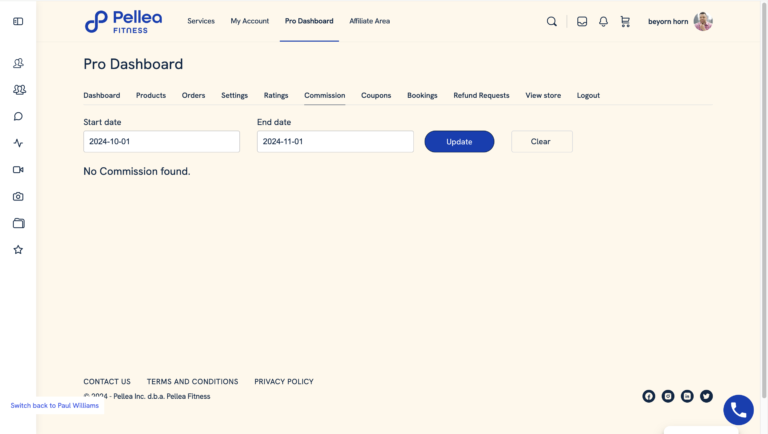
Task: Switch to the Orders tab
Action: (x=193, y=96)
